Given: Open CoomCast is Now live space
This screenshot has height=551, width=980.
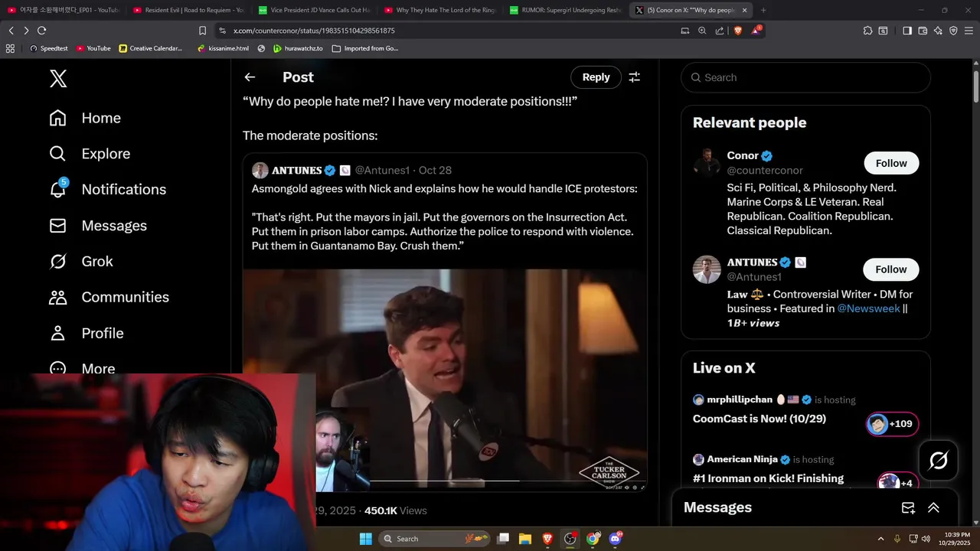Looking at the screenshot, I should [759, 419].
